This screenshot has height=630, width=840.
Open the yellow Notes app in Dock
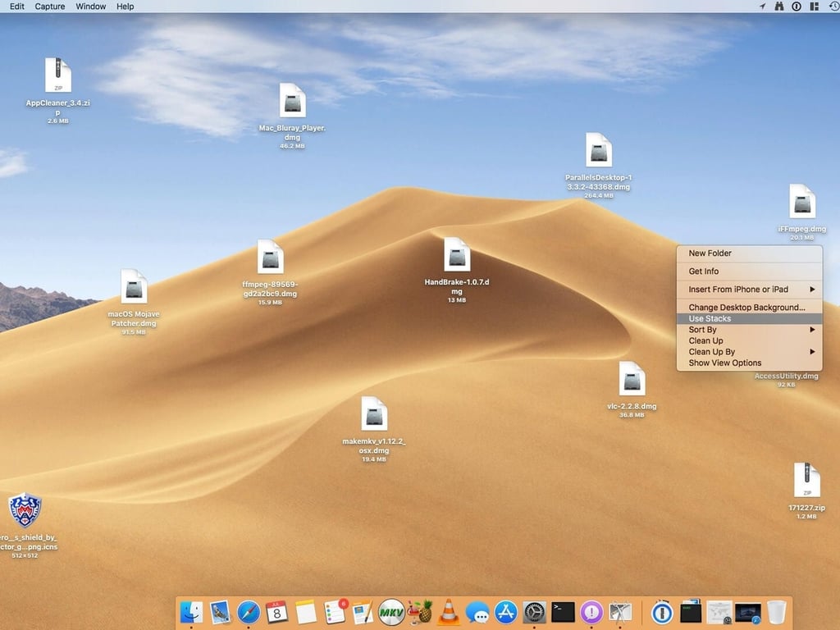tap(306, 612)
